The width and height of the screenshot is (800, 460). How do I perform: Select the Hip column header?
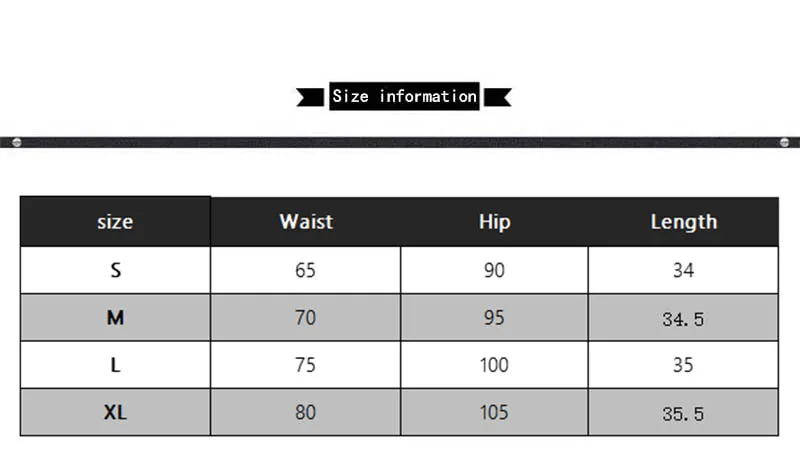point(494,222)
